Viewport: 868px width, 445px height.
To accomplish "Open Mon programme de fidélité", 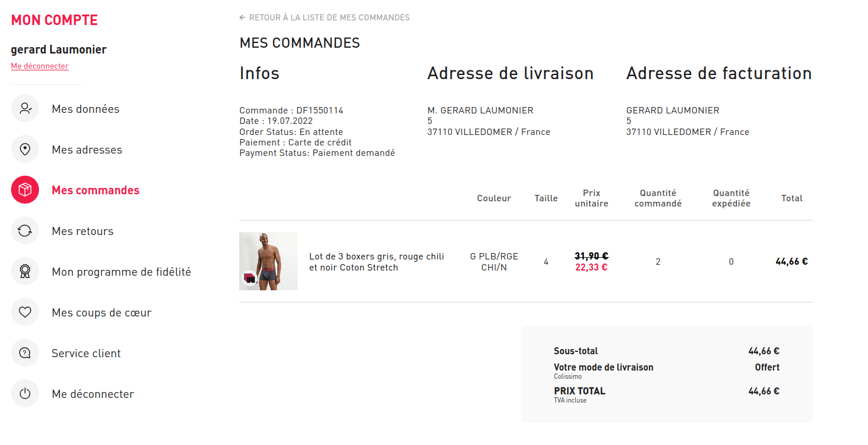I will click(x=121, y=272).
